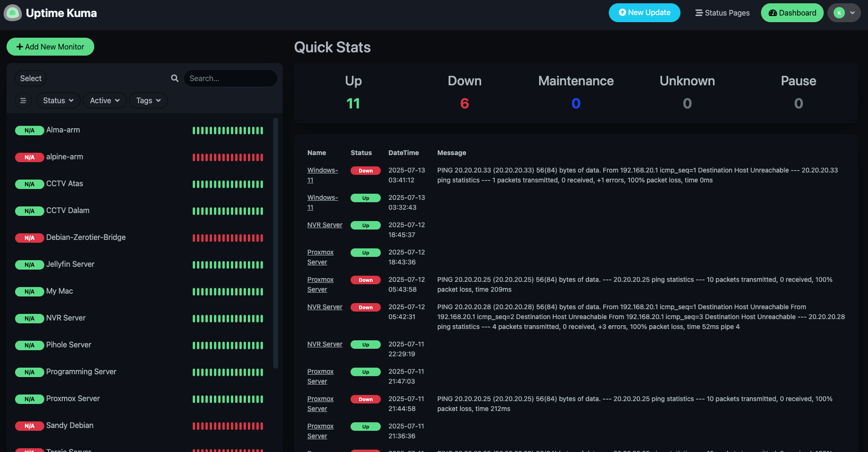Open NVR Server link dated 2025-07-11 22:29:19

coord(325,344)
